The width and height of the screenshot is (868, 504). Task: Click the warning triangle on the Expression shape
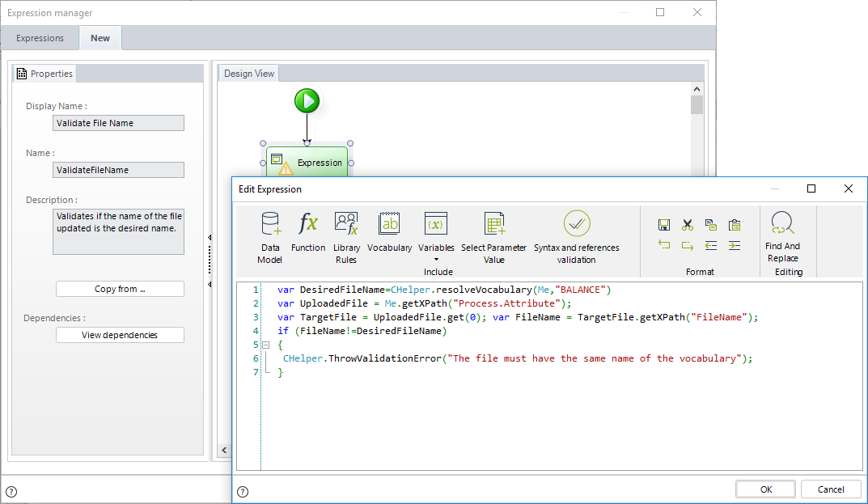[x=286, y=168]
